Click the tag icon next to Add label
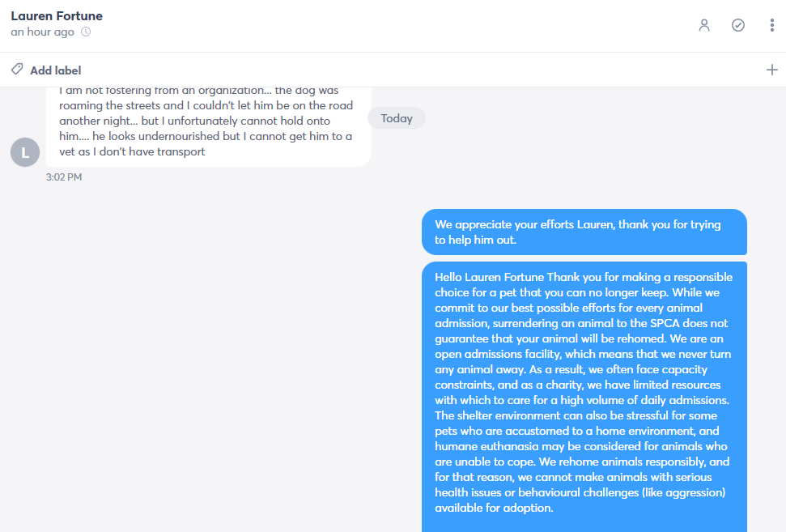 click(x=17, y=69)
